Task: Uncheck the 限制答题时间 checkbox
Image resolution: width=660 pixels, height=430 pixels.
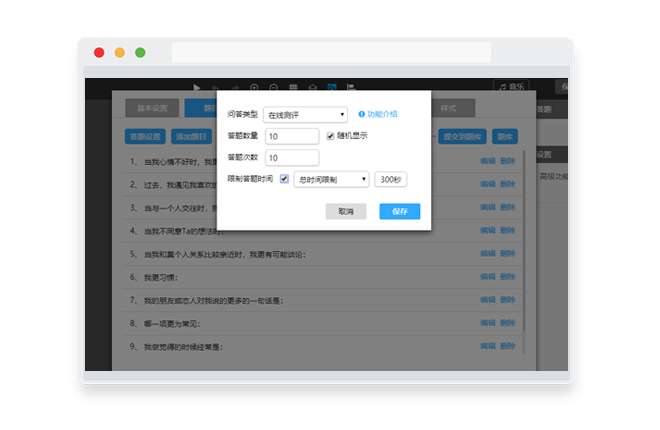Action: [x=284, y=178]
